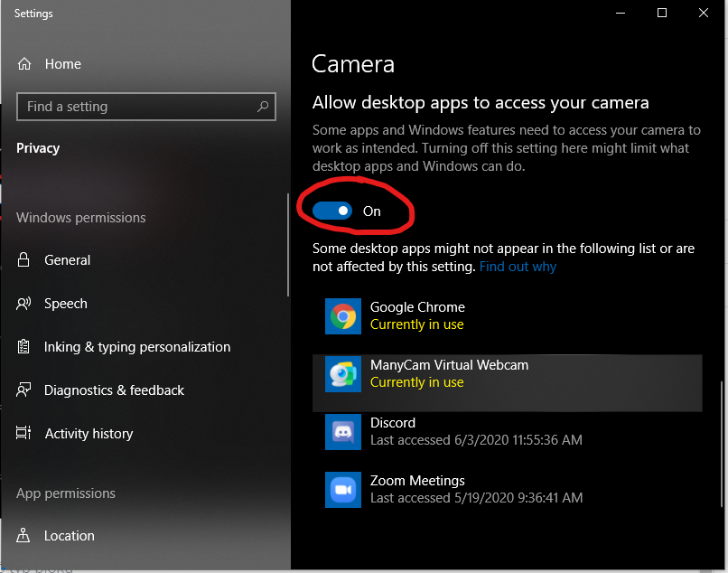Minimize the Settings window
The height and width of the screenshot is (573, 728).
coord(621,13)
